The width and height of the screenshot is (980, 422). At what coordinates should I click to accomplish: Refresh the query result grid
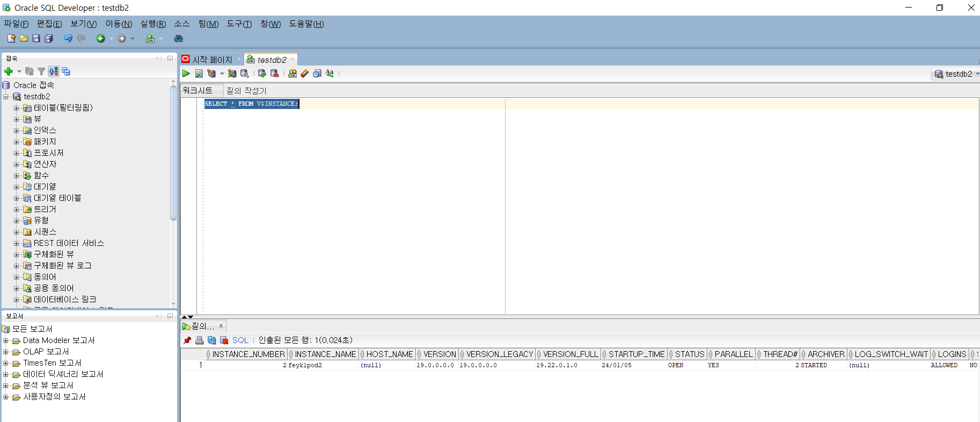[212, 340]
